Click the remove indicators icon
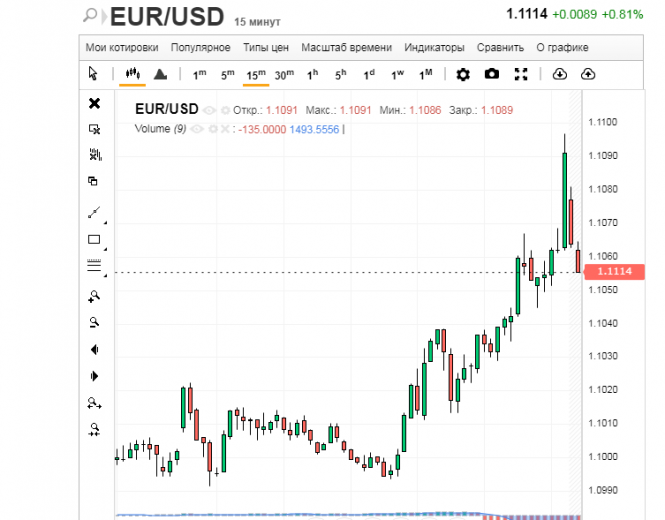This screenshot has height=520, width=665. point(95,155)
